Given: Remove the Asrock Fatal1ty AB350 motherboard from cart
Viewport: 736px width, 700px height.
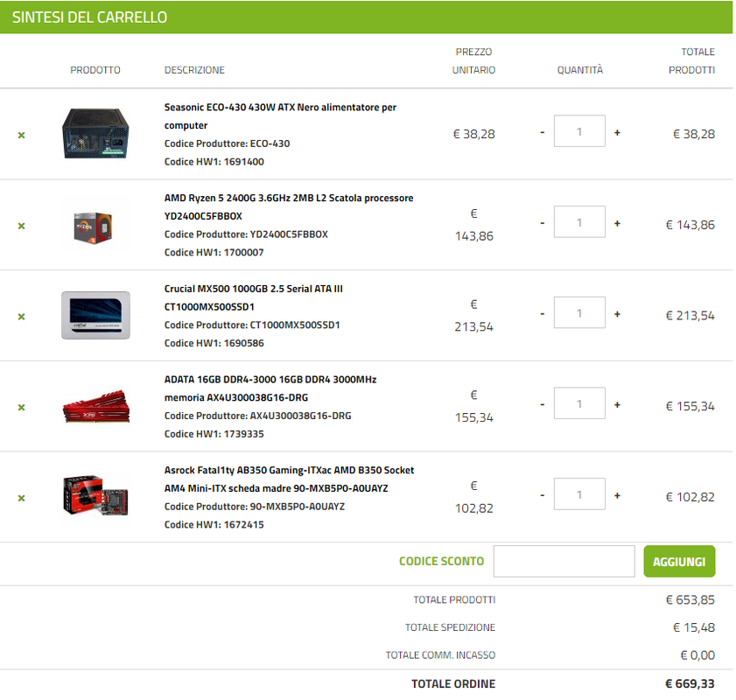Looking at the screenshot, I should click(x=21, y=498).
